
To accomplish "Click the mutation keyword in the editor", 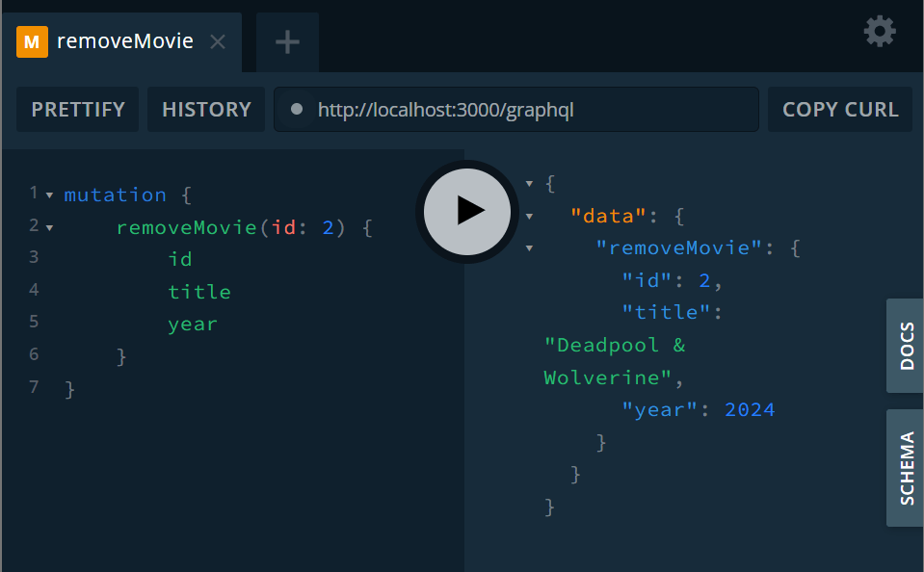I will pyautogui.click(x=115, y=195).
